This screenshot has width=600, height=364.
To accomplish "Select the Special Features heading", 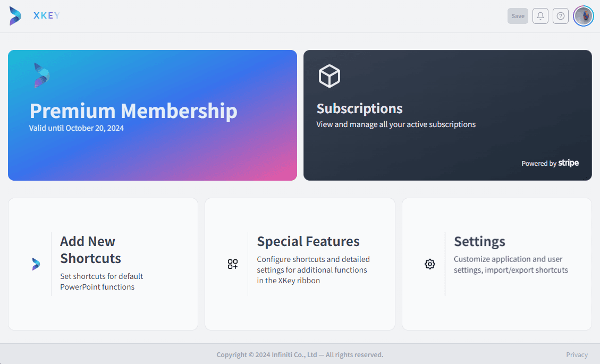I will click(308, 242).
